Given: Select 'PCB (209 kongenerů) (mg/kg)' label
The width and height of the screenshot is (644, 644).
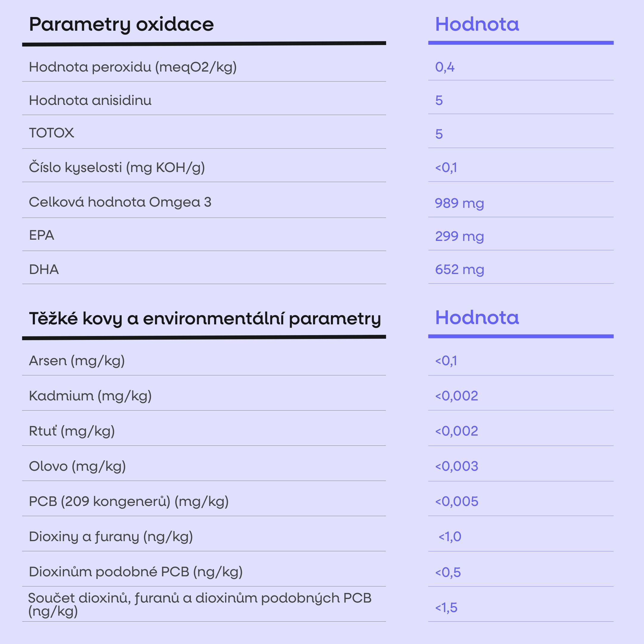Looking at the screenshot, I should (129, 501).
